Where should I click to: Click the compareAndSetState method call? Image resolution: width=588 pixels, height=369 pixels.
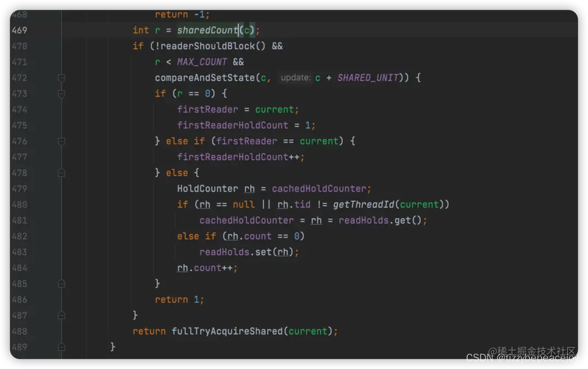point(205,78)
